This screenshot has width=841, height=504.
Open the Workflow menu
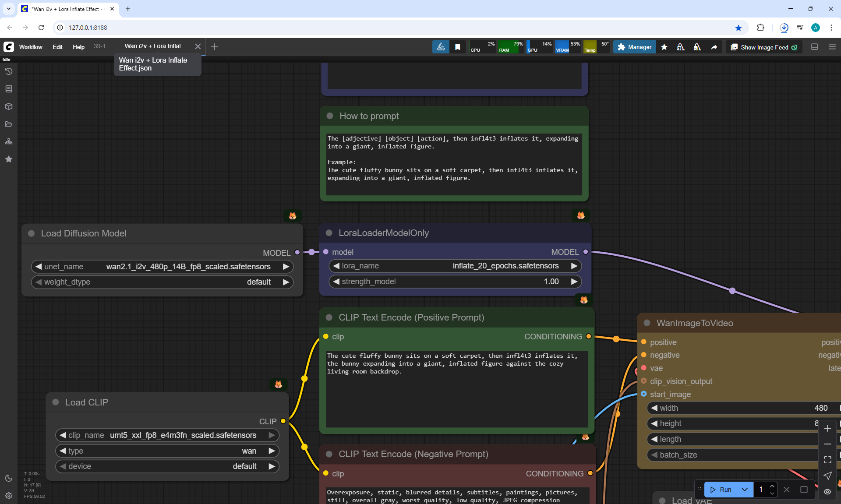point(31,47)
